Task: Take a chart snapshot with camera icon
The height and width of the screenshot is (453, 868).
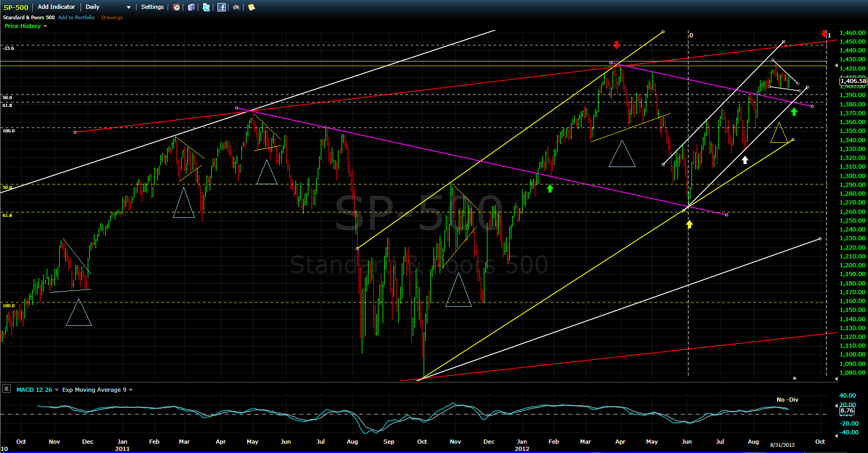Action: [237, 7]
